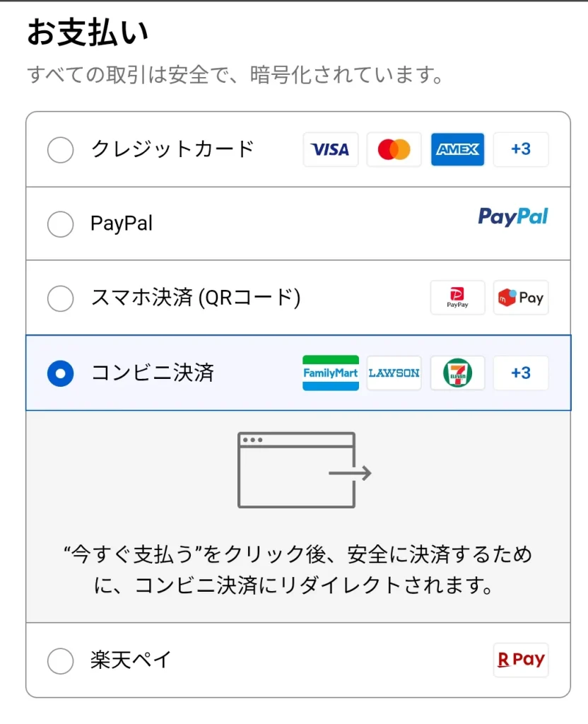588x724 pixels.
Task: Select the スマホ決済 (QRコード) radio button
Action: coord(60,298)
